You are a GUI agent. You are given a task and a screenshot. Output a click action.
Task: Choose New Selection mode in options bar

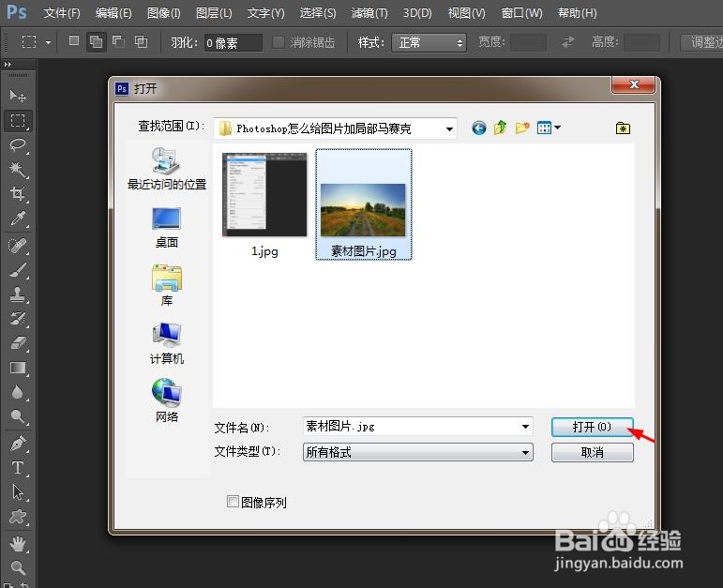(x=74, y=41)
